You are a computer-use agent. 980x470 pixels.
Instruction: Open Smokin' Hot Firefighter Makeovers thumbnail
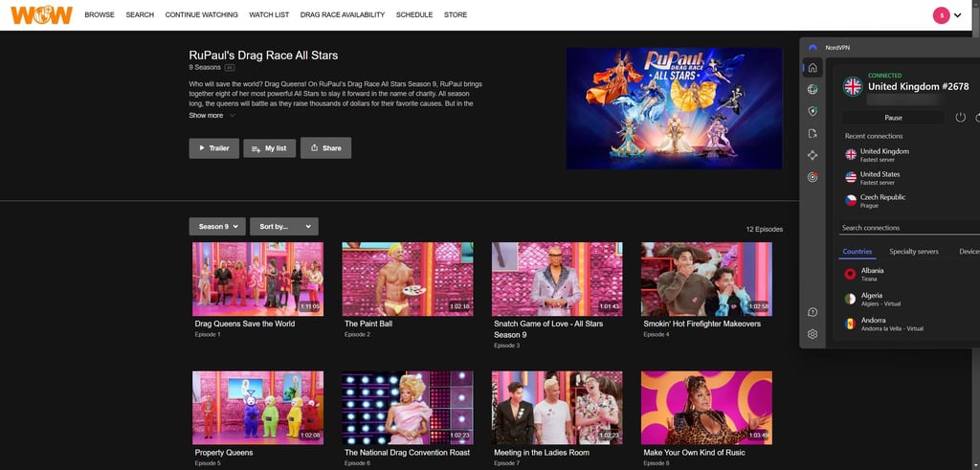point(706,279)
